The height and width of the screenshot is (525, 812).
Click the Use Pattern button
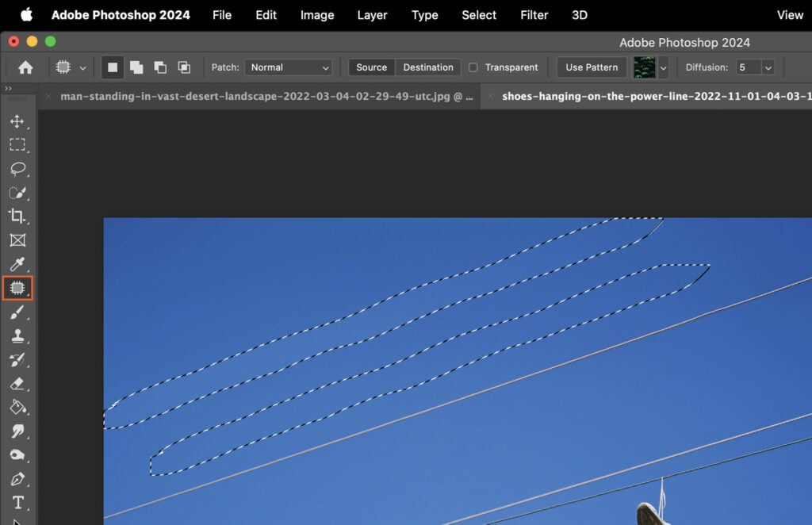point(591,67)
